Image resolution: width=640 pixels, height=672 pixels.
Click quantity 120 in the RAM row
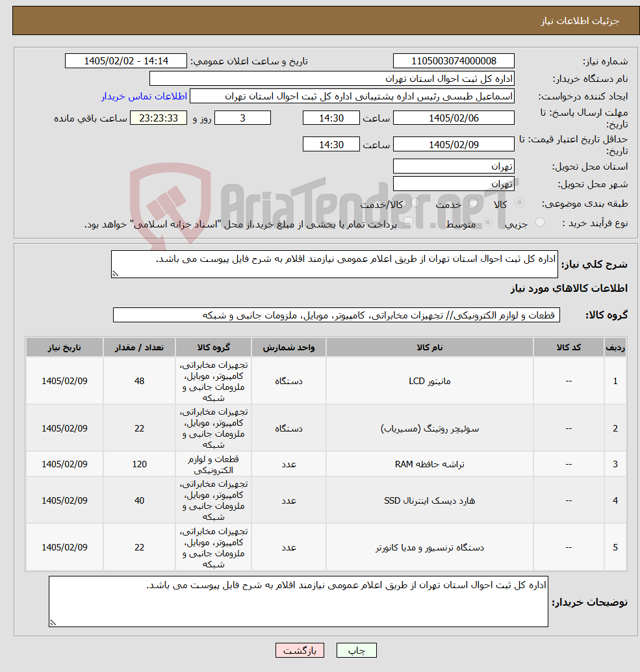(x=139, y=464)
